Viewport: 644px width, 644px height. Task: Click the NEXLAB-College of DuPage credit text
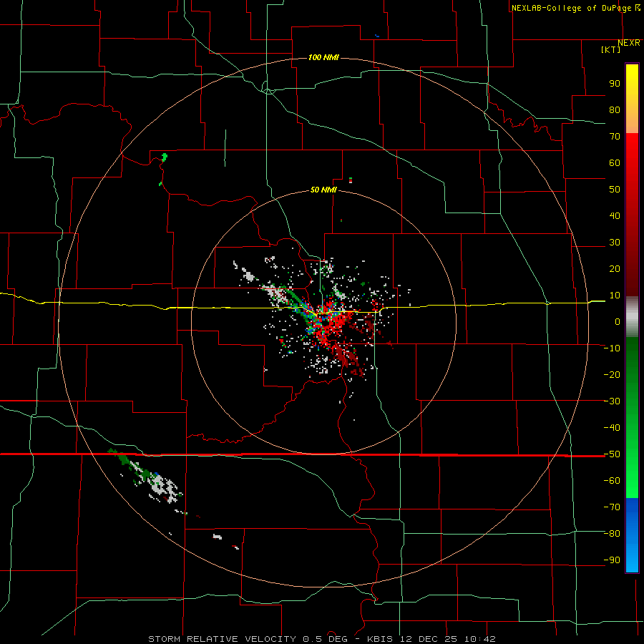pos(571,8)
